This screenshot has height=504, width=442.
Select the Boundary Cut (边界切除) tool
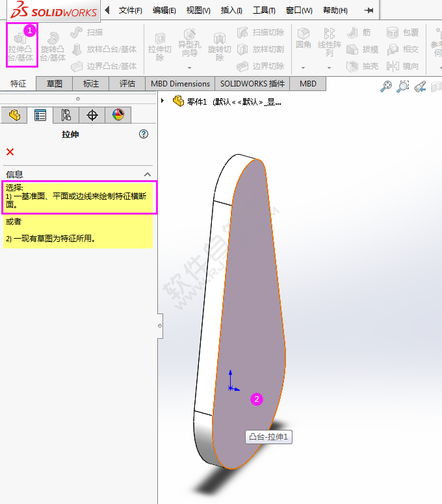tap(261, 66)
